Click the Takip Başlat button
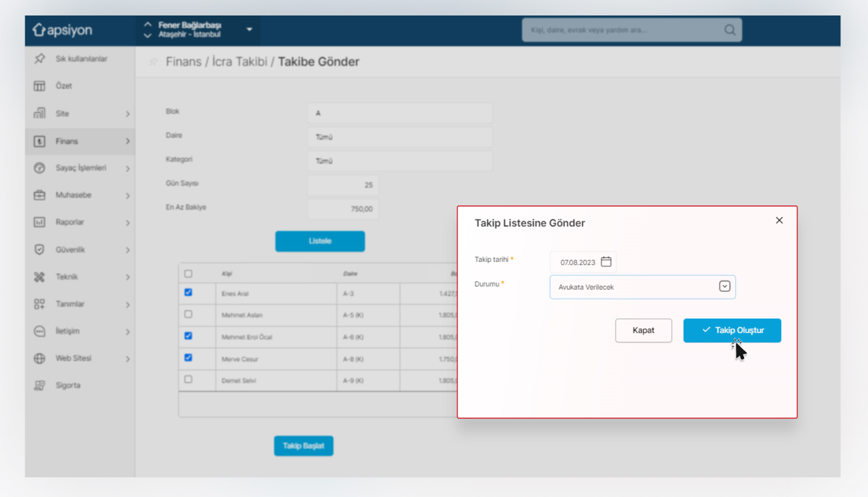Image resolution: width=868 pixels, height=497 pixels. coord(304,446)
